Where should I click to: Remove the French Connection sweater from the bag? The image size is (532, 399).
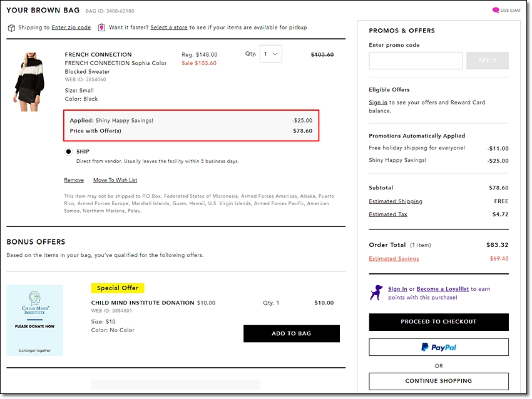(x=74, y=180)
